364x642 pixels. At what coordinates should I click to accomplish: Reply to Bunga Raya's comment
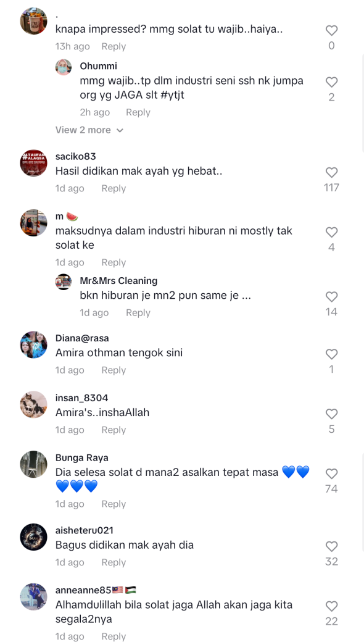pos(114,504)
